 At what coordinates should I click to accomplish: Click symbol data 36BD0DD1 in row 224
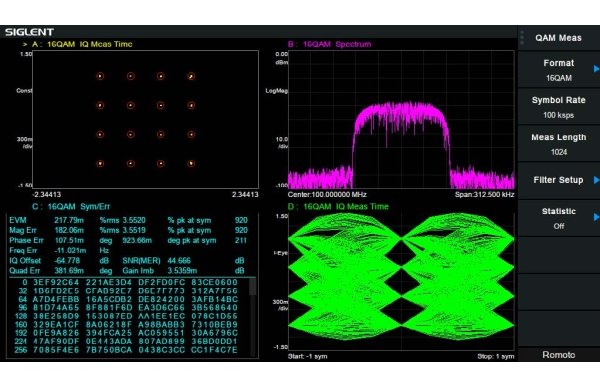coord(215,341)
